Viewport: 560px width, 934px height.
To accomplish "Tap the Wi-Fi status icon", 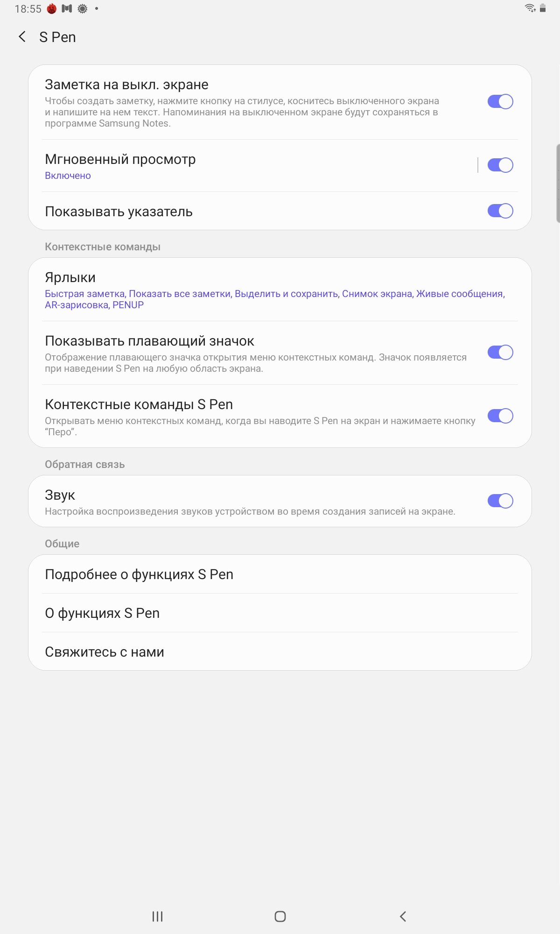I will [530, 8].
